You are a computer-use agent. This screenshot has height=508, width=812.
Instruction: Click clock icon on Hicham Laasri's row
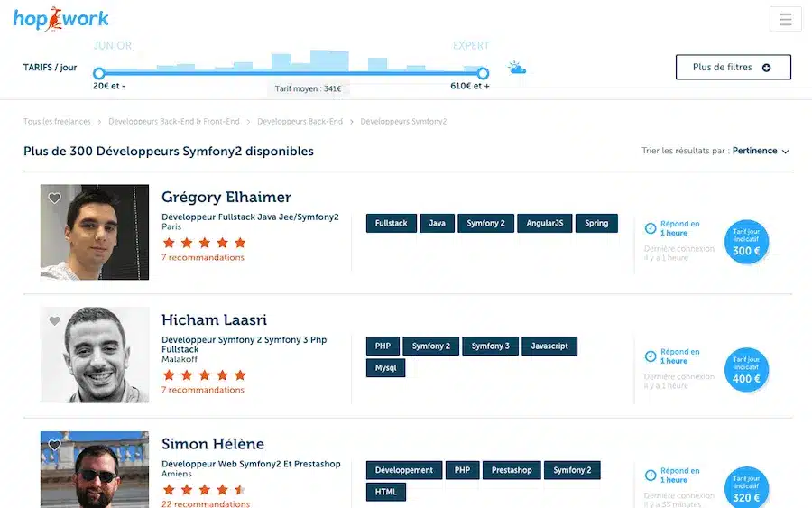click(x=651, y=356)
